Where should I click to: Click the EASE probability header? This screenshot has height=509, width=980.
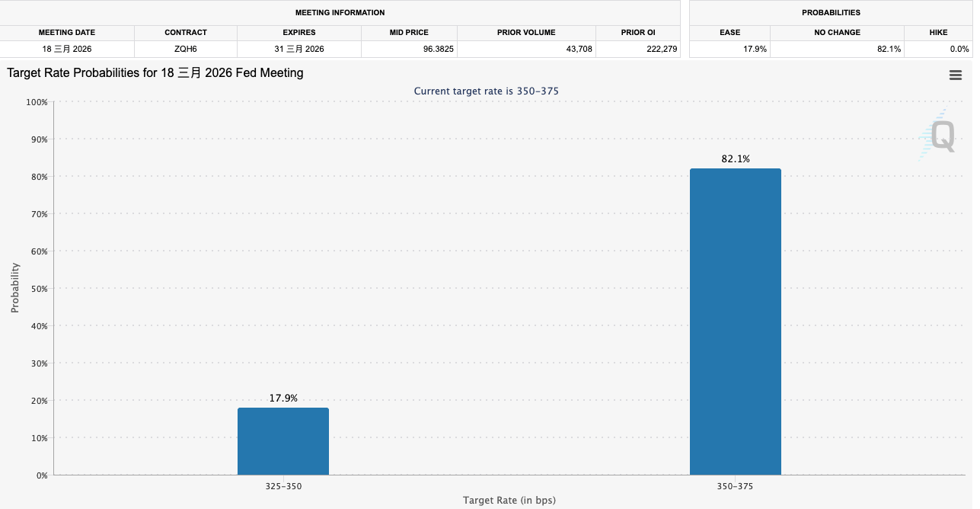729,33
